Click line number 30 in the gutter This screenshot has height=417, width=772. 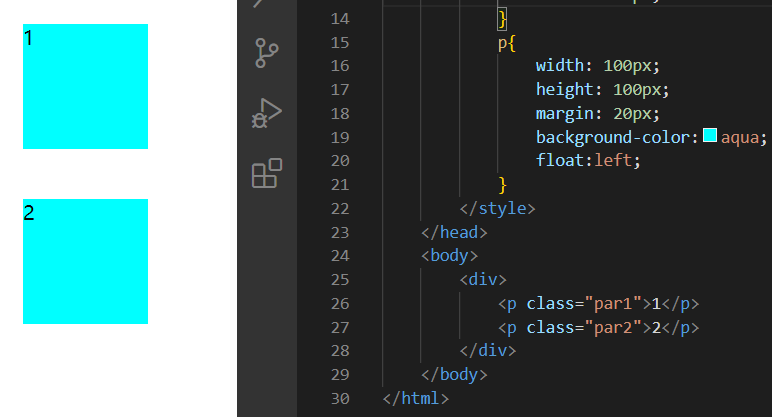(x=339, y=398)
